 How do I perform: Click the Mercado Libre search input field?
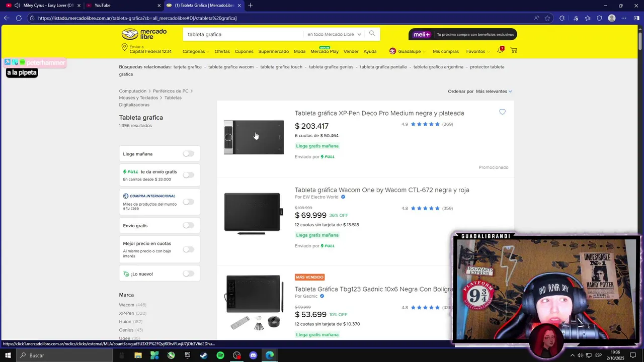coord(244,34)
